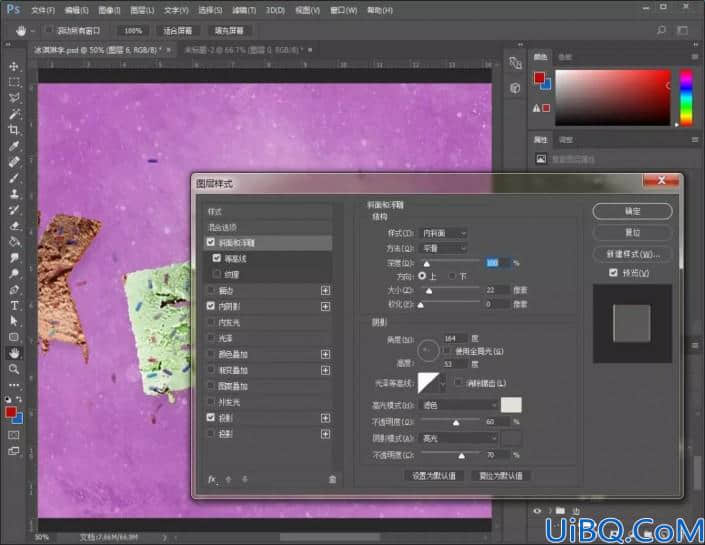
Task: Click the fx icon in Layer Style dialog
Action: pyautogui.click(x=212, y=479)
